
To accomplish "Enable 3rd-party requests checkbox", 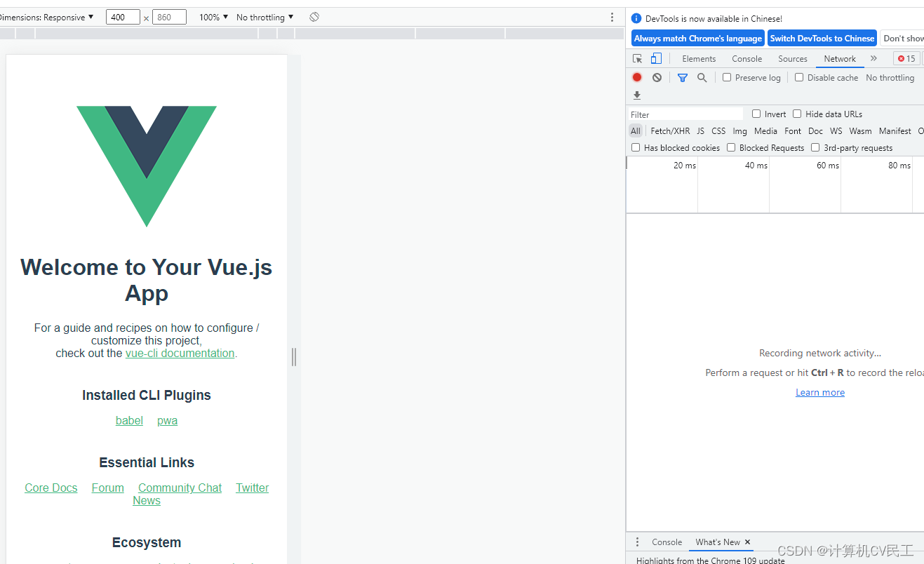I will tap(815, 147).
